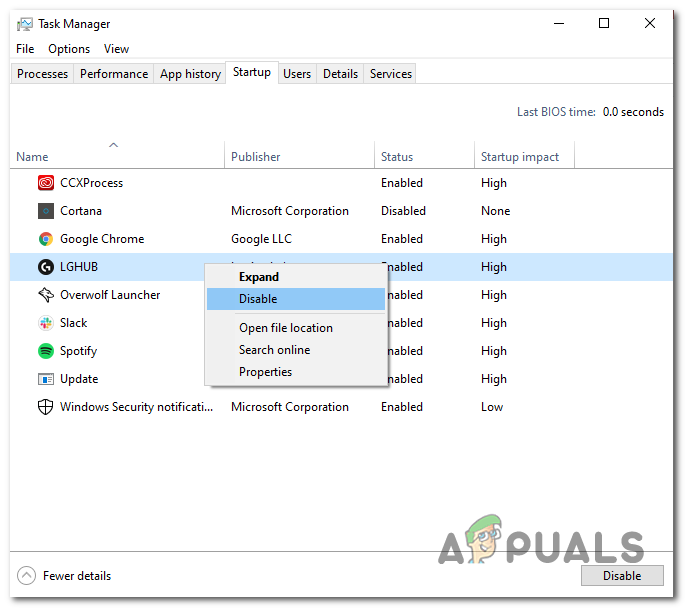Select the Cortana row name
The height and width of the screenshot is (608, 685).
(x=81, y=211)
